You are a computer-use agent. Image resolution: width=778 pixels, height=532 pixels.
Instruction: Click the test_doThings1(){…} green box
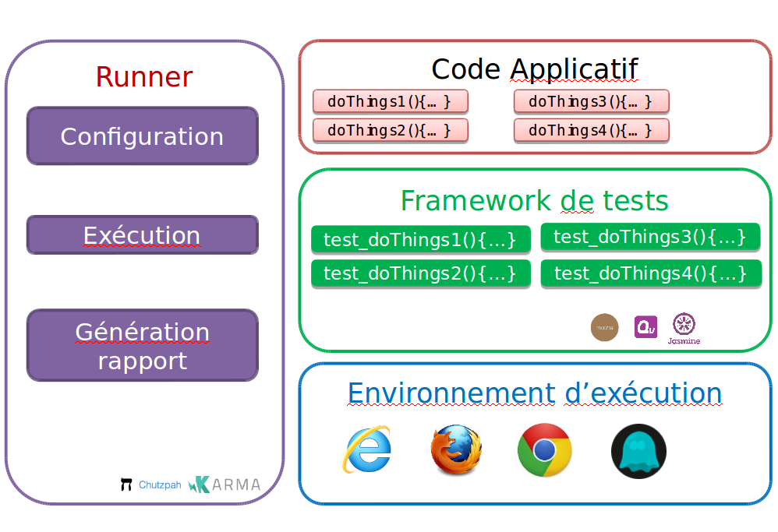pyautogui.click(x=420, y=240)
